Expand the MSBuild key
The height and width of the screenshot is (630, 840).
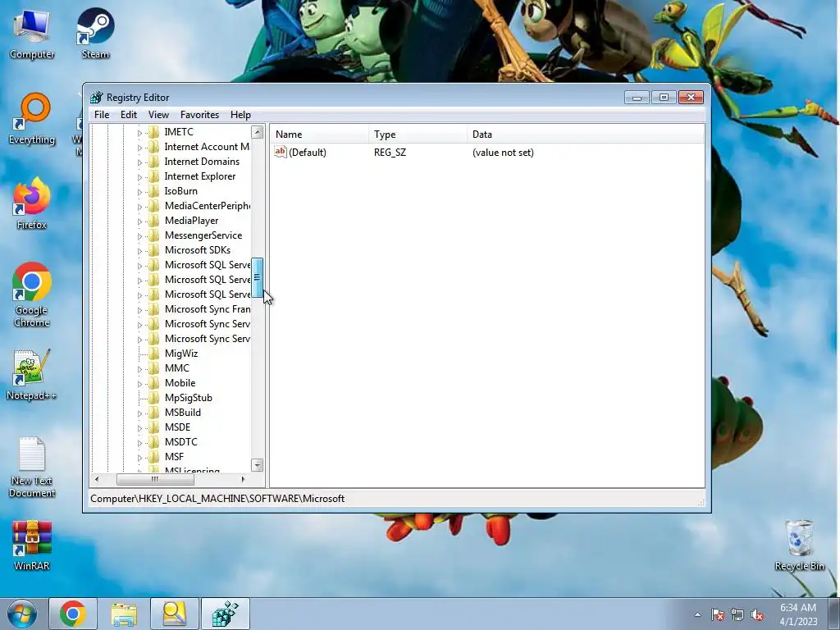(x=139, y=413)
